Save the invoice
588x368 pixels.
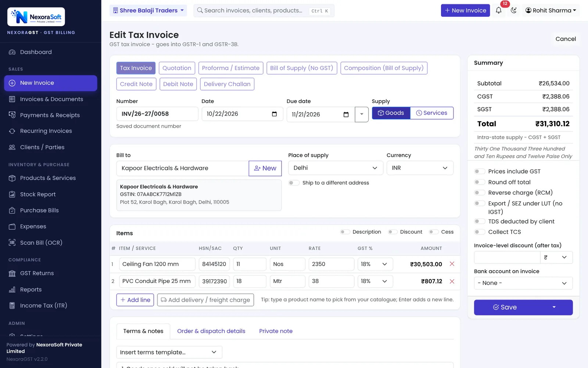click(505, 307)
